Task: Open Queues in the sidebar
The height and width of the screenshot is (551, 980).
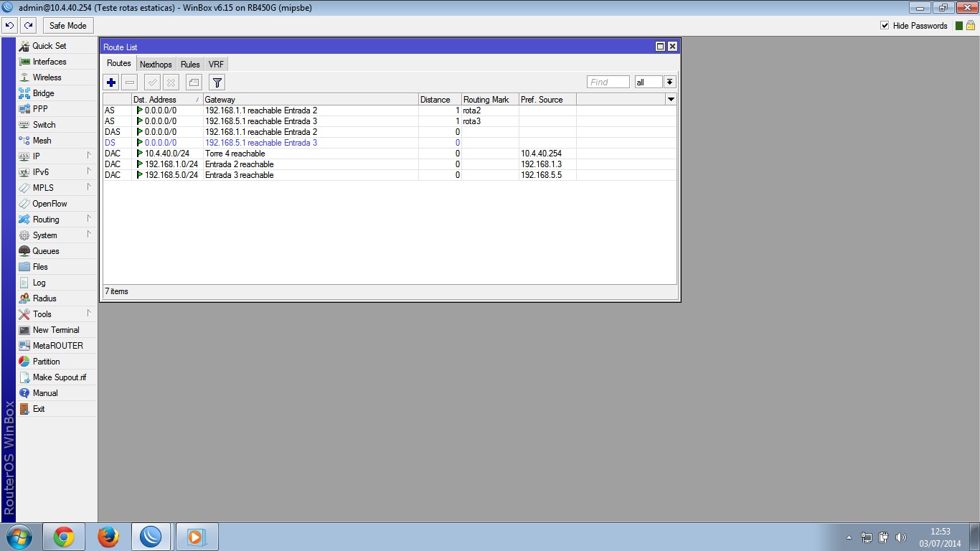Action: (x=57, y=251)
